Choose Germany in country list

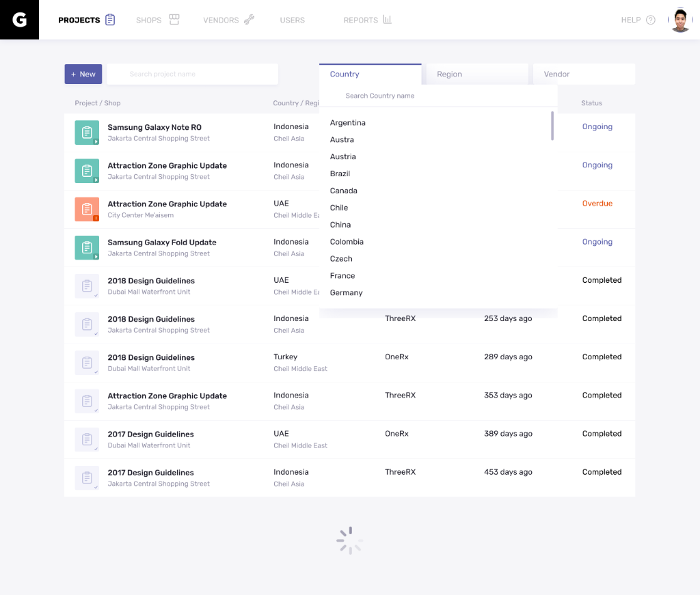(346, 292)
